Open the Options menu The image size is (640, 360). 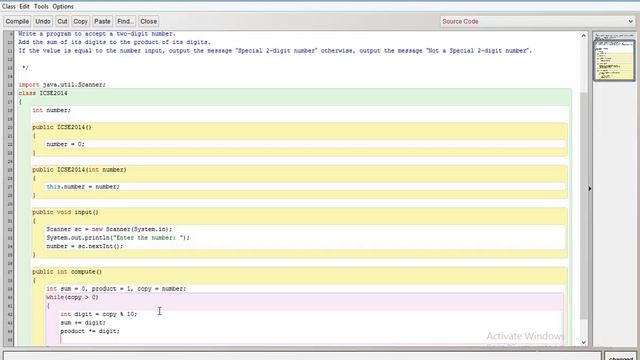click(x=63, y=7)
